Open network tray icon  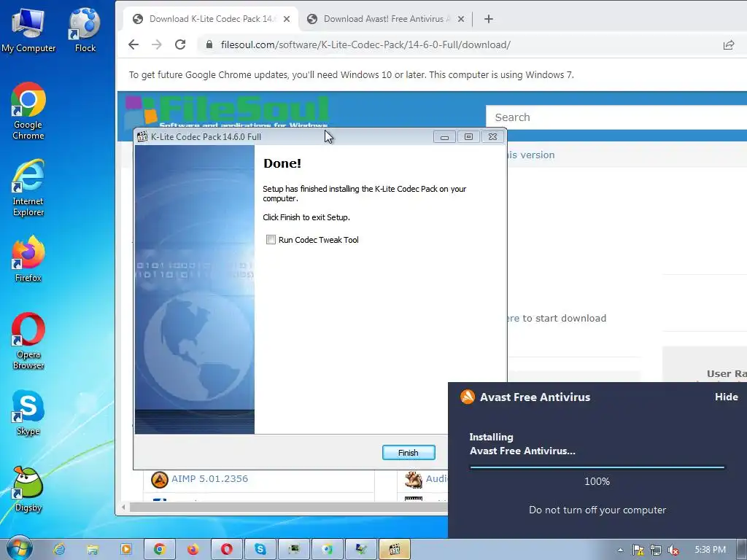[656, 550]
